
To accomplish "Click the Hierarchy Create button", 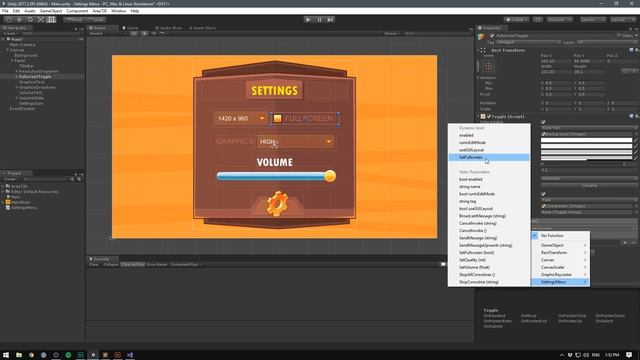I will pos(10,33).
